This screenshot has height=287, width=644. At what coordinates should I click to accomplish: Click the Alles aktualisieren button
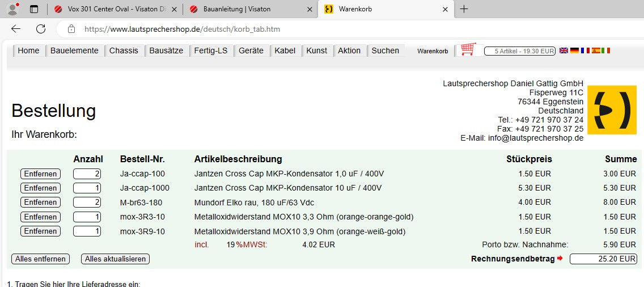point(115,259)
